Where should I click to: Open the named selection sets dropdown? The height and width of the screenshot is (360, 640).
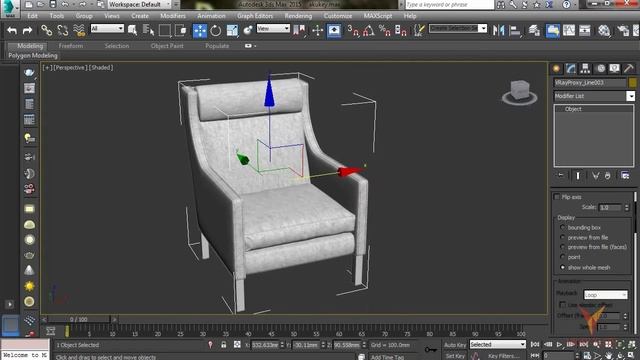[x=458, y=28]
